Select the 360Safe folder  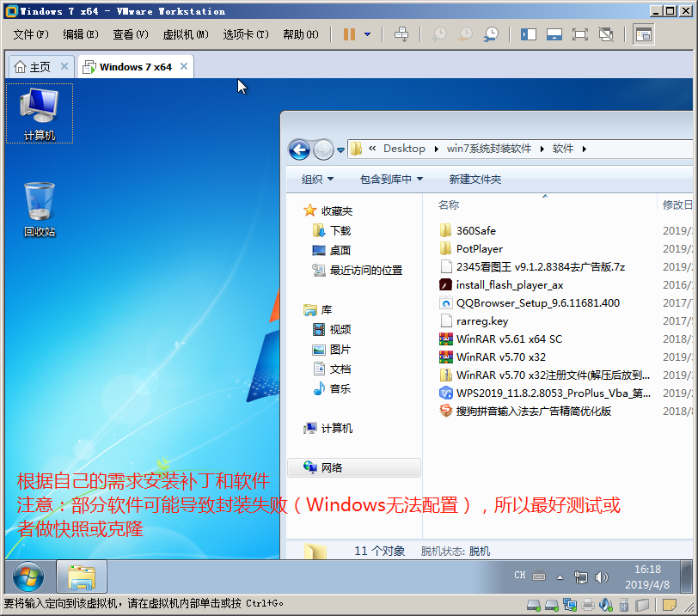tap(468, 231)
